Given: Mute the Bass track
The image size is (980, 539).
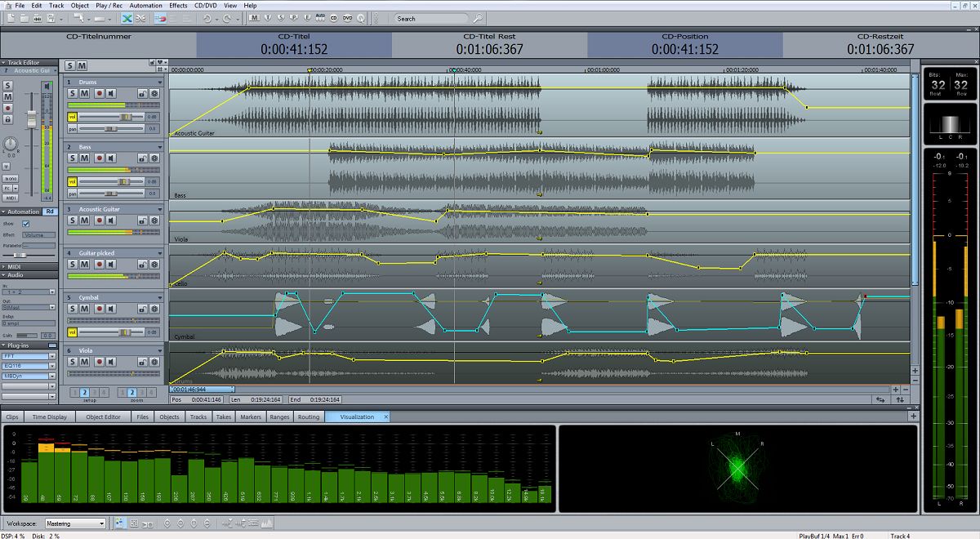Looking at the screenshot, I should point(84,158).
